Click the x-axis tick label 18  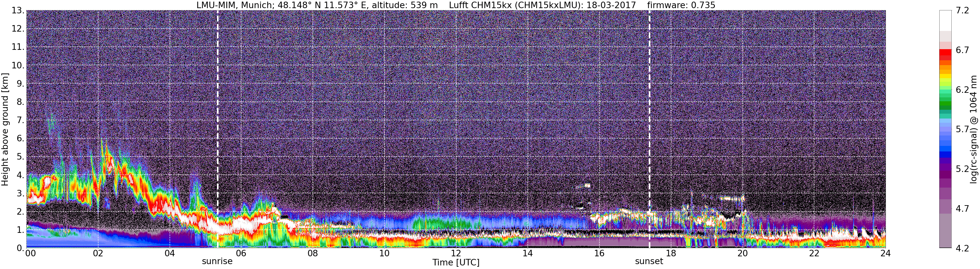(671, 253)
